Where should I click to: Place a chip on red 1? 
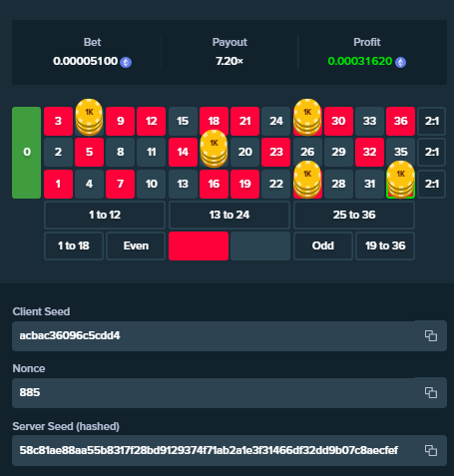(x=58, y=184)
